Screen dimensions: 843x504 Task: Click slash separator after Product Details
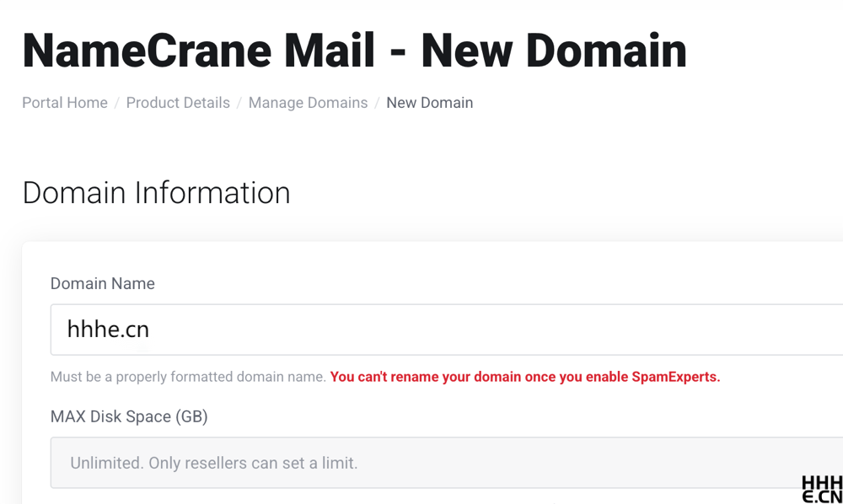pyautogui.click(x=239, y=103)
